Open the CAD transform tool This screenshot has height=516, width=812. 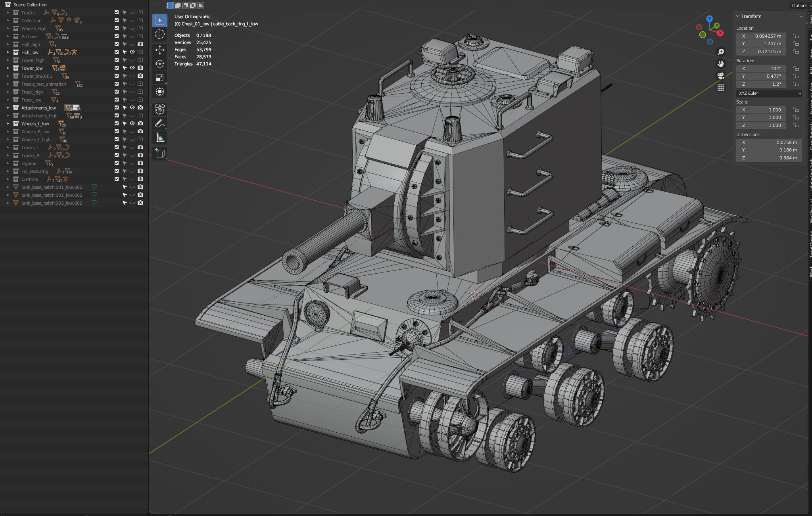pyautogui.click(x=160, y=109)
